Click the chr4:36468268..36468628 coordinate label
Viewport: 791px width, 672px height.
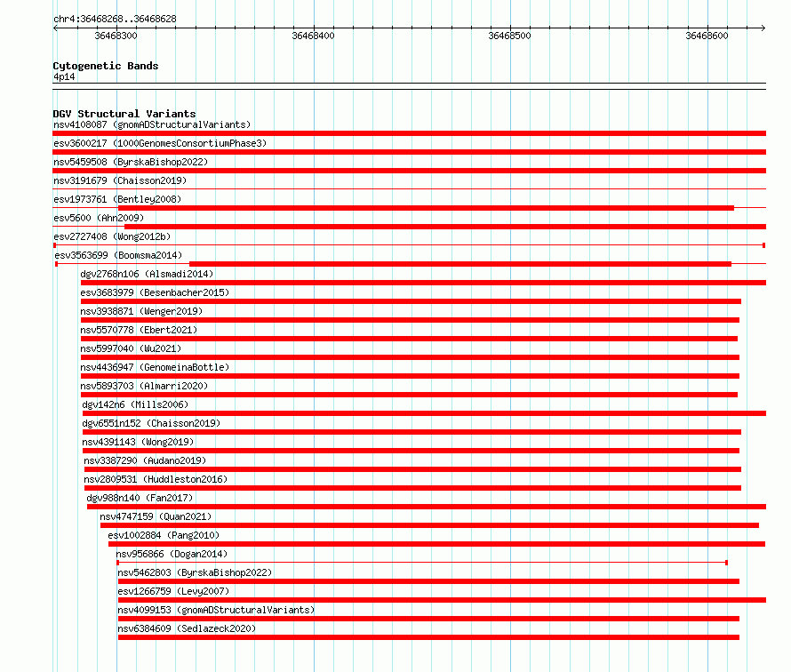(x=115, y=19)
